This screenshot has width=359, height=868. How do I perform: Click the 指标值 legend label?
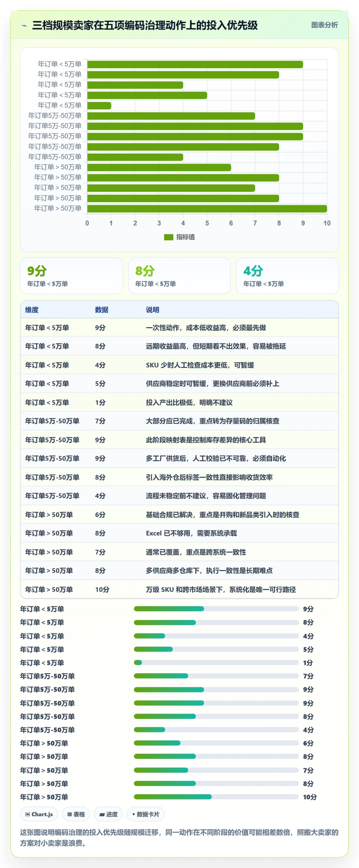186,237
